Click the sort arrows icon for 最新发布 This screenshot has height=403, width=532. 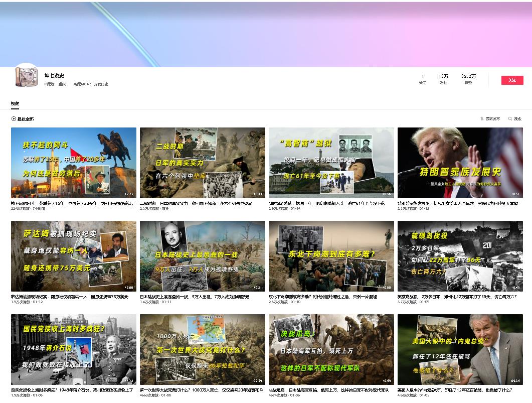[482, 119]
